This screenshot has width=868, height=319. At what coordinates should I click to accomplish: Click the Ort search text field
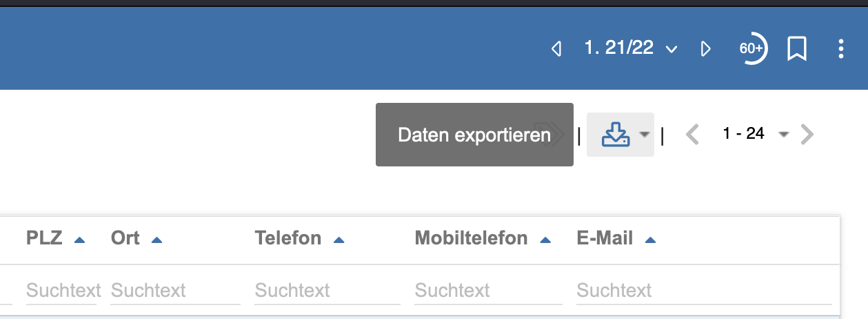(175, 291)
